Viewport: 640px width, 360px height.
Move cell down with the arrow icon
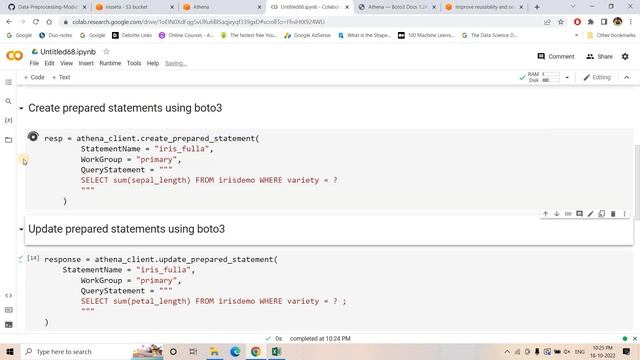tap(556, 214)
